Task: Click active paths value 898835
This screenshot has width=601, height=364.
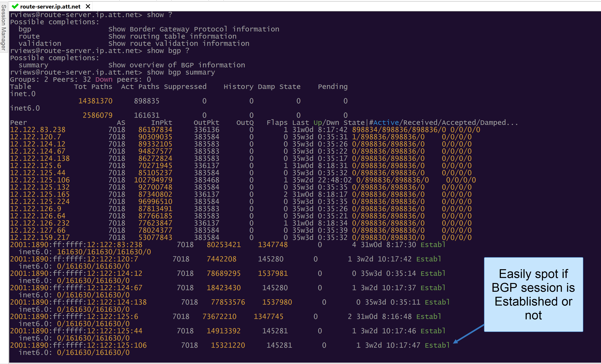Action: [x=146, y=101]
